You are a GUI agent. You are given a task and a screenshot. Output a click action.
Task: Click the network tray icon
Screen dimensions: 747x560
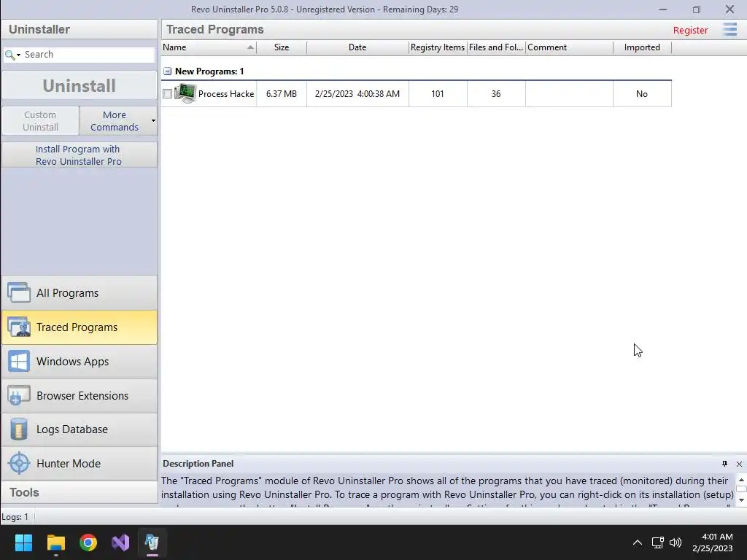tap(657, 542)
